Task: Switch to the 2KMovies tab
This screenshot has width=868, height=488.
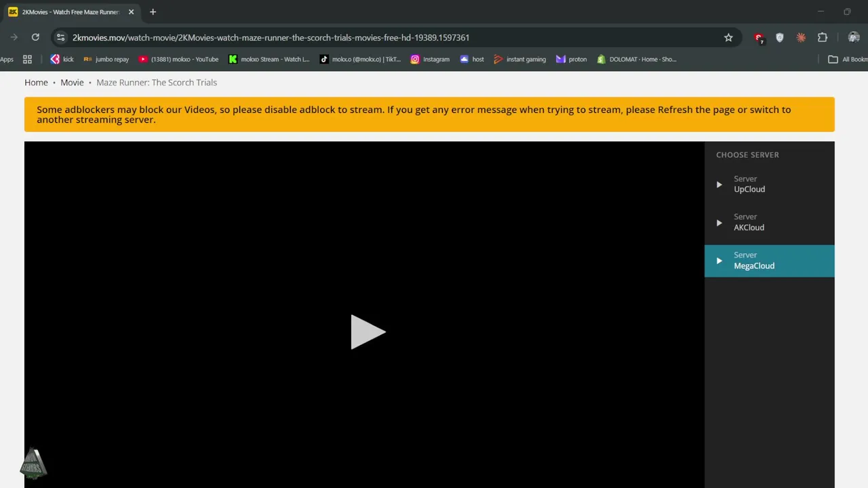Action: [71, 12]
